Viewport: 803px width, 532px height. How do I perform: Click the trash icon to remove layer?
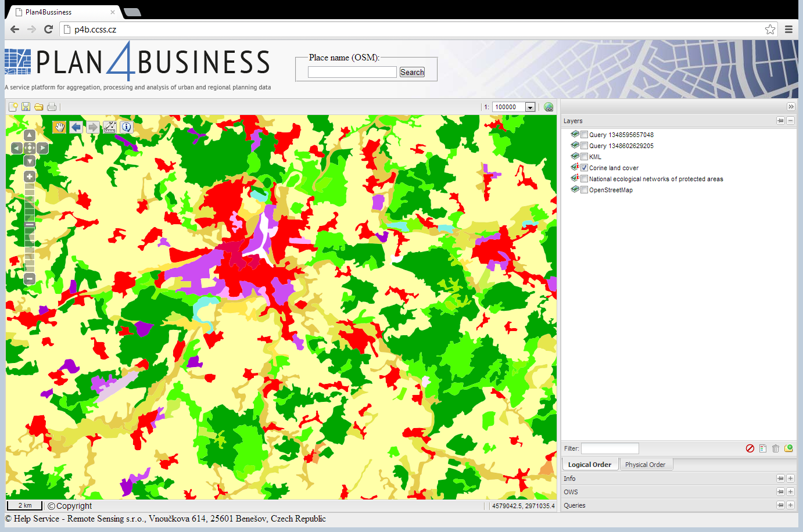click(x=776, y=448)
